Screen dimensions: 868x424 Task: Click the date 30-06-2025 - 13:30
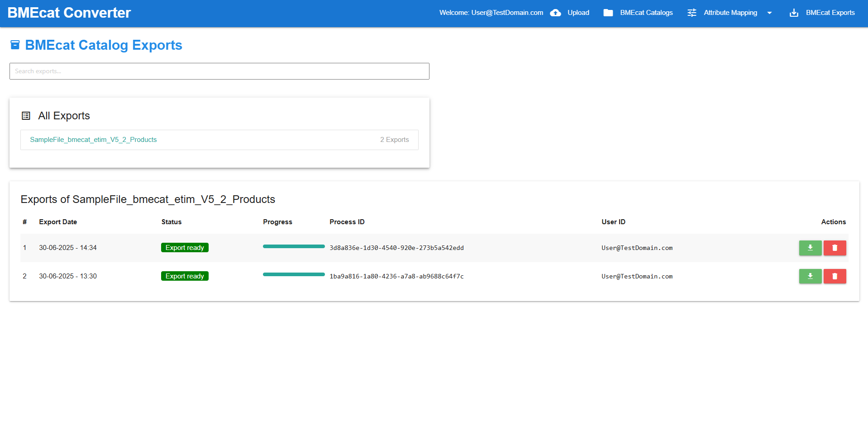coord(68,276)
